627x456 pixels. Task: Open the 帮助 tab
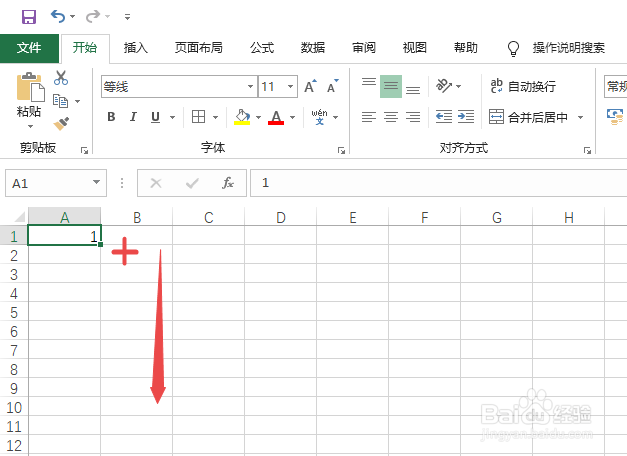[x=466, y=48]
